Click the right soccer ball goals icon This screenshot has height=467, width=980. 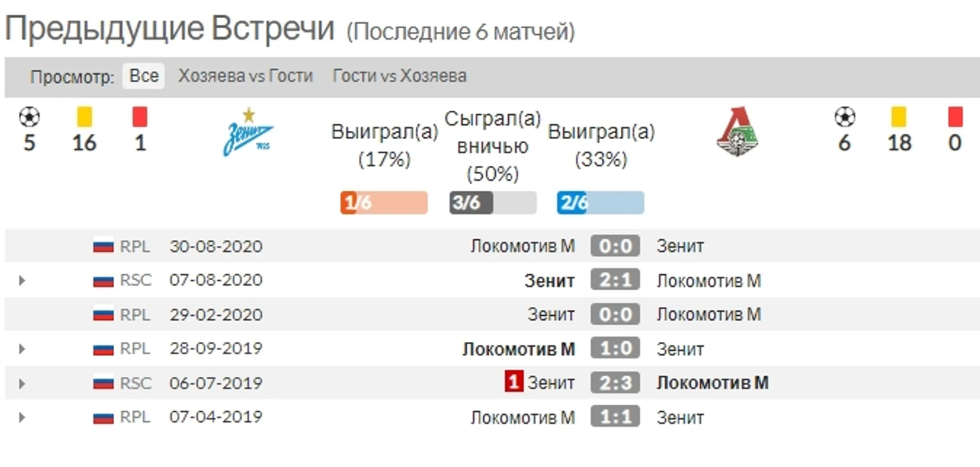point(844,117)
